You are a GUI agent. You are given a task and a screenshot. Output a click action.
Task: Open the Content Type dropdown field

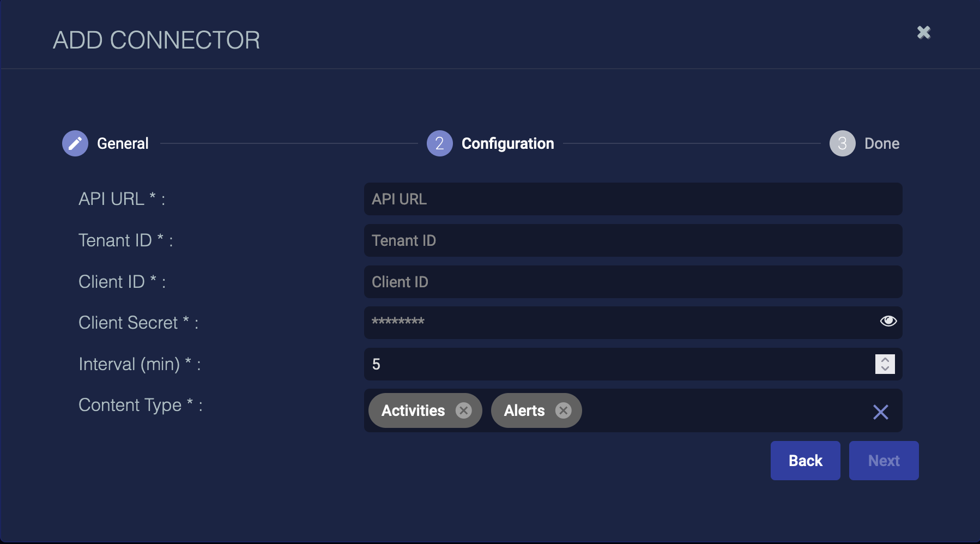(x=719, y=410)
